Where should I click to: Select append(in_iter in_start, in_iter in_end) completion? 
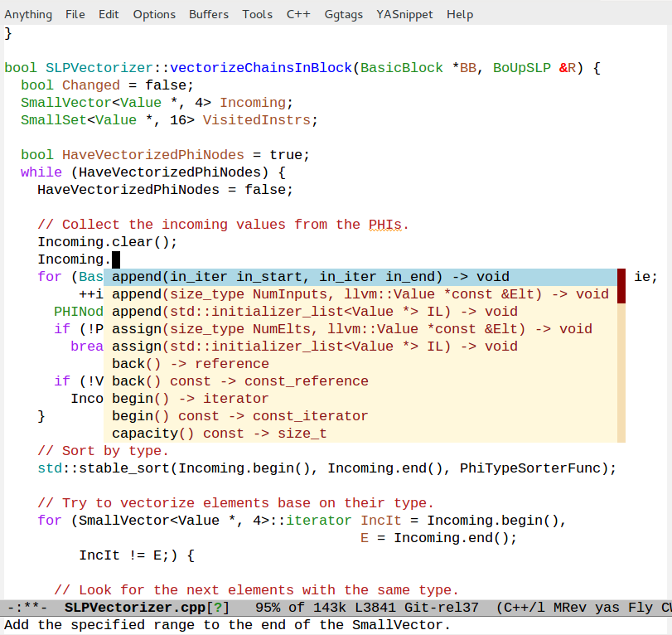pos(360,277)
